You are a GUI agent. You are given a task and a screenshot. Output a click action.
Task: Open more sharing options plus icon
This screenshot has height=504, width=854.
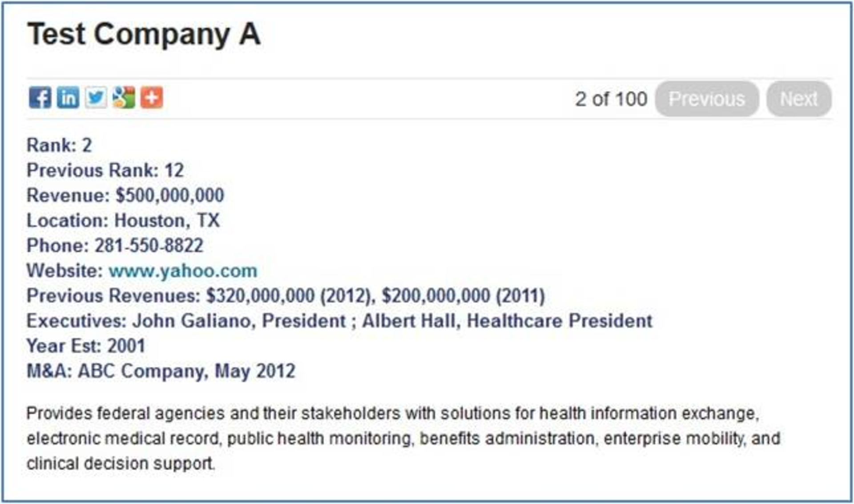152,98
